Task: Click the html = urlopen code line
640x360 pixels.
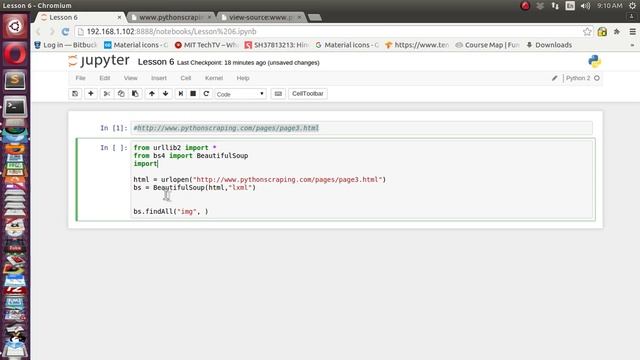Action: point(260,180)
